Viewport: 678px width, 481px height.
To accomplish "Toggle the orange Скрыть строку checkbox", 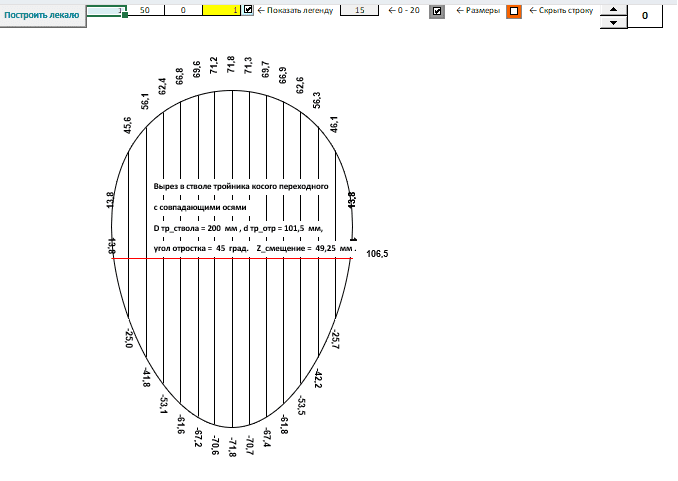I will (514, 11).
